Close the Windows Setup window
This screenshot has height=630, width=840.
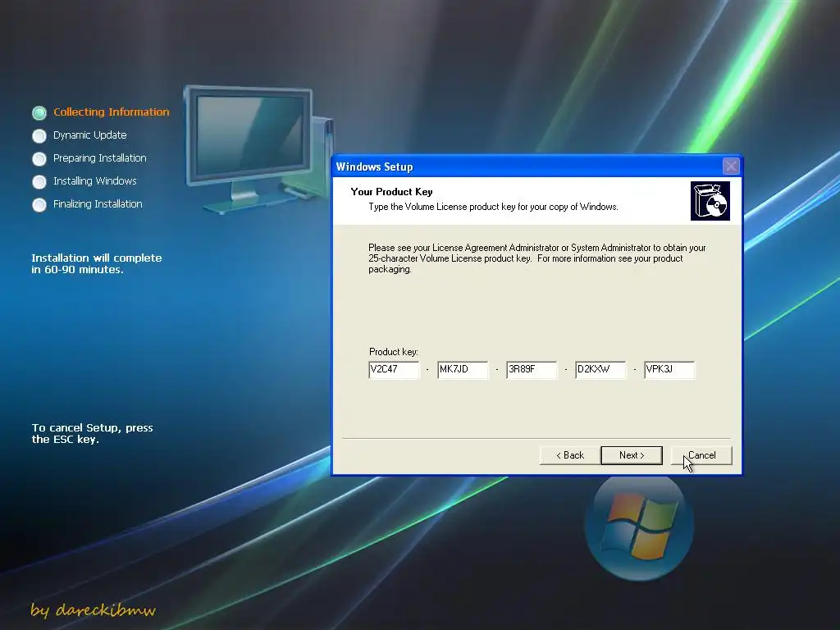731,166
